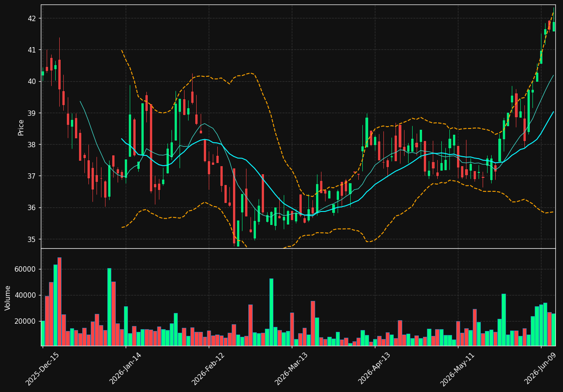Click the green volume bar reaching 40000 in late May
This screenshot has height=392, width=563.
pos(504,320)
